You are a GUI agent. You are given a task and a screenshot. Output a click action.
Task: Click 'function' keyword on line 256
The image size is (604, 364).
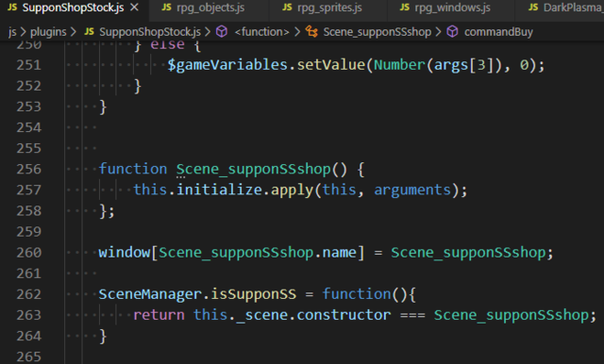click(x=132, y=169)
